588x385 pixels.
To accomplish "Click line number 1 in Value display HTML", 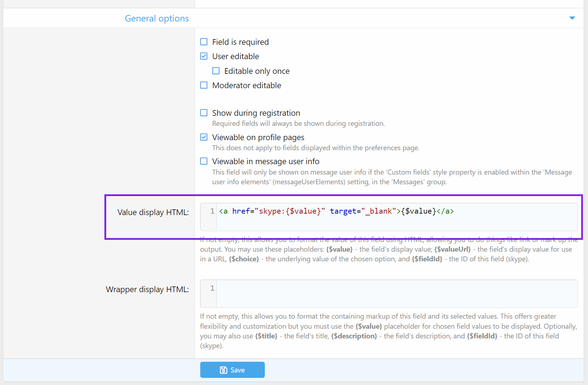I will [x=212, y=211].
